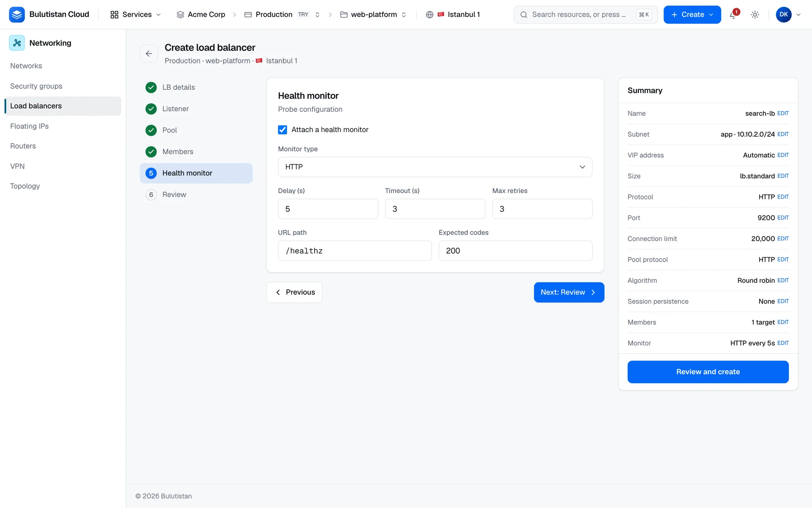Click the Production project icon
Viewport: 812px width, 508px height.
click(x=248, y=15)
